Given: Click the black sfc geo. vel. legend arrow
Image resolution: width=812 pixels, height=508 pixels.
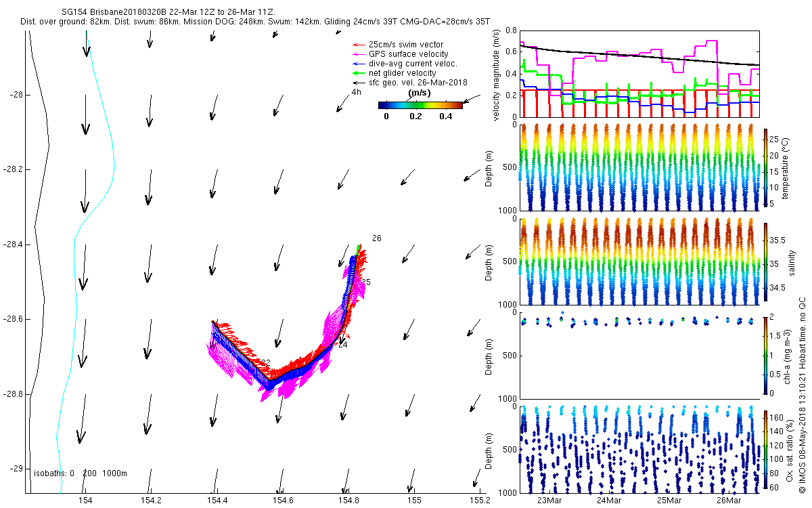Looking at the screenshot, I should [x=359, y=83].
